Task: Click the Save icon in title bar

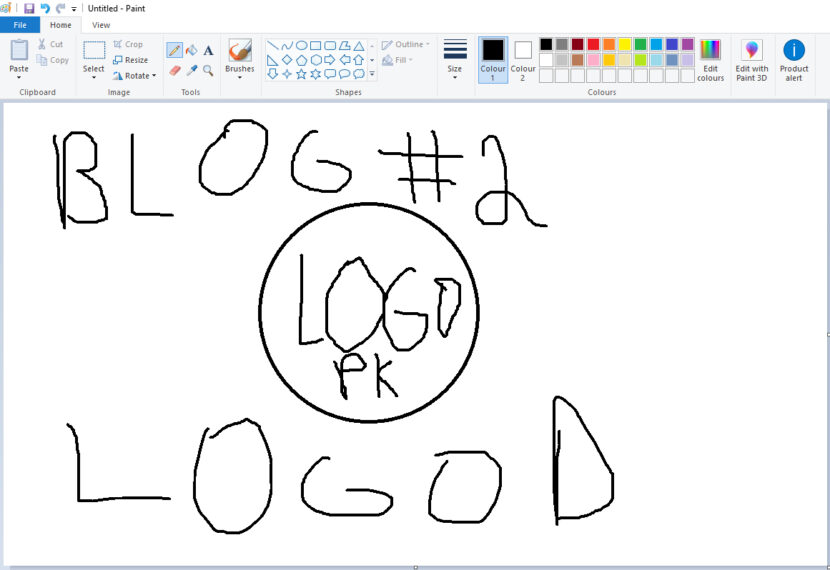Action: click(29, 8)
